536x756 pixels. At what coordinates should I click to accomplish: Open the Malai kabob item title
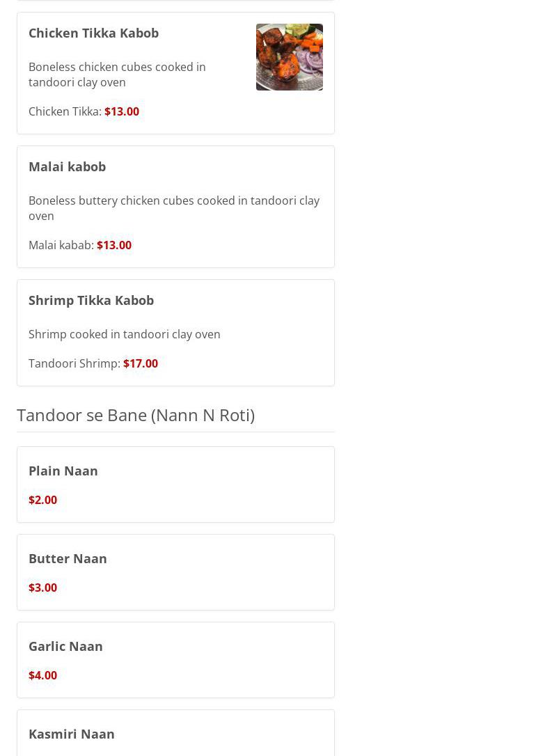click(x=67, y=166)
